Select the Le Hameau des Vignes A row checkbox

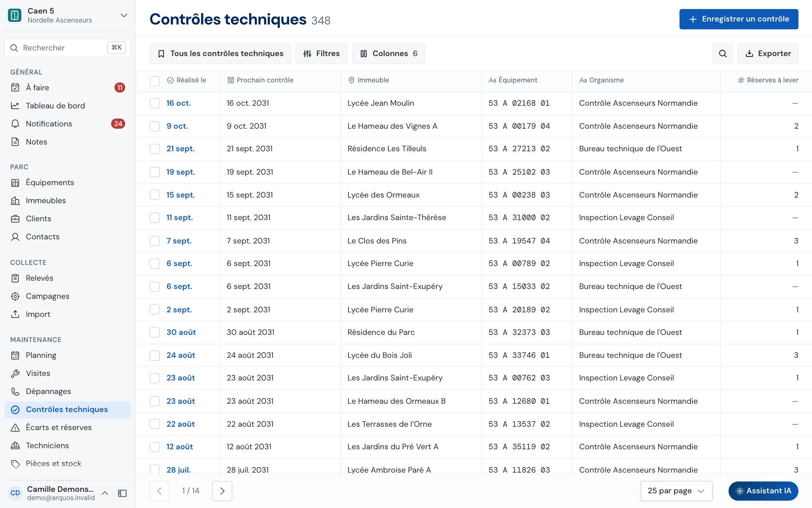(x=155, y=126)
